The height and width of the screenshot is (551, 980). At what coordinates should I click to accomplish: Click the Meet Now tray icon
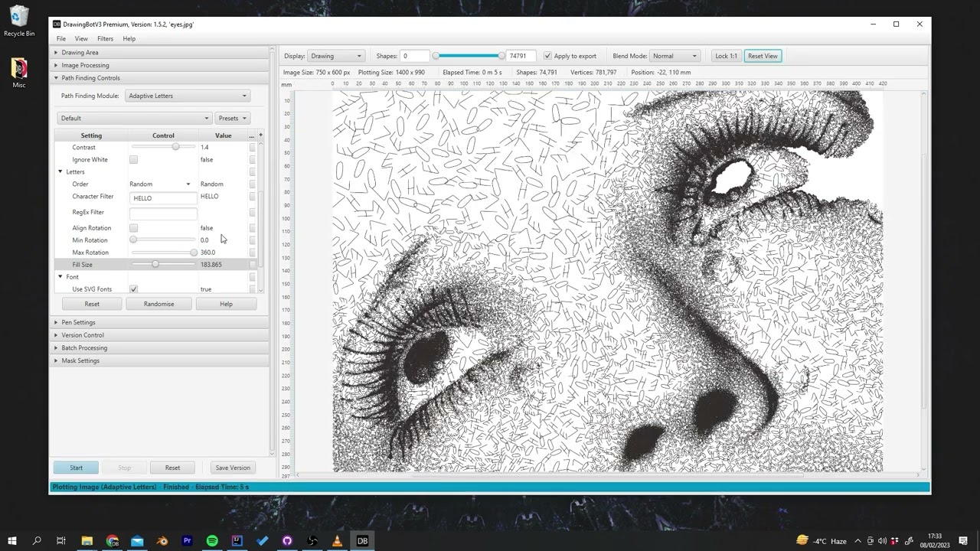tap(871, 541)
